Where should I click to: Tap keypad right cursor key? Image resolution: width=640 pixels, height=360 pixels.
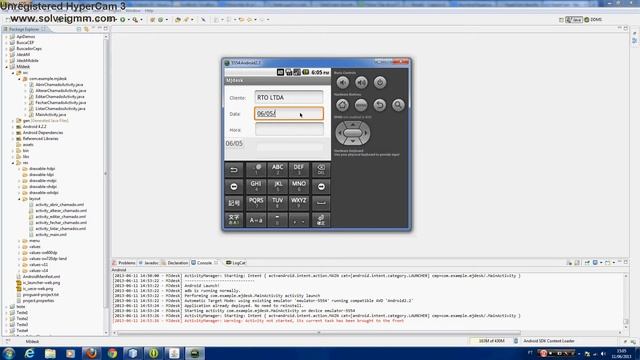pyautogui.click(x=321, y=187)
